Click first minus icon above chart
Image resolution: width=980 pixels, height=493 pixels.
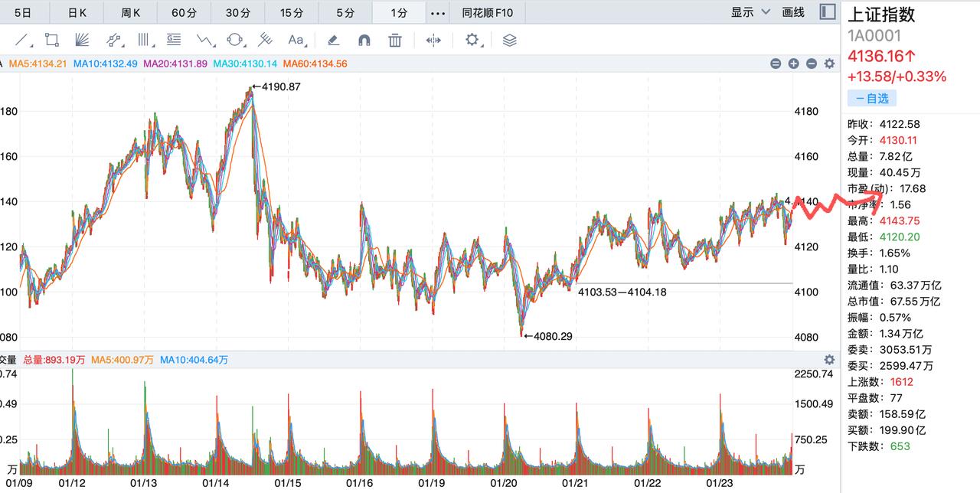click(x=776, y=64)
